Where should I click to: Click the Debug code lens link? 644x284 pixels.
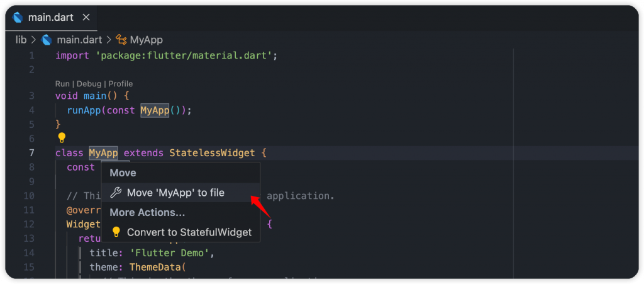(x=89, y=84)
